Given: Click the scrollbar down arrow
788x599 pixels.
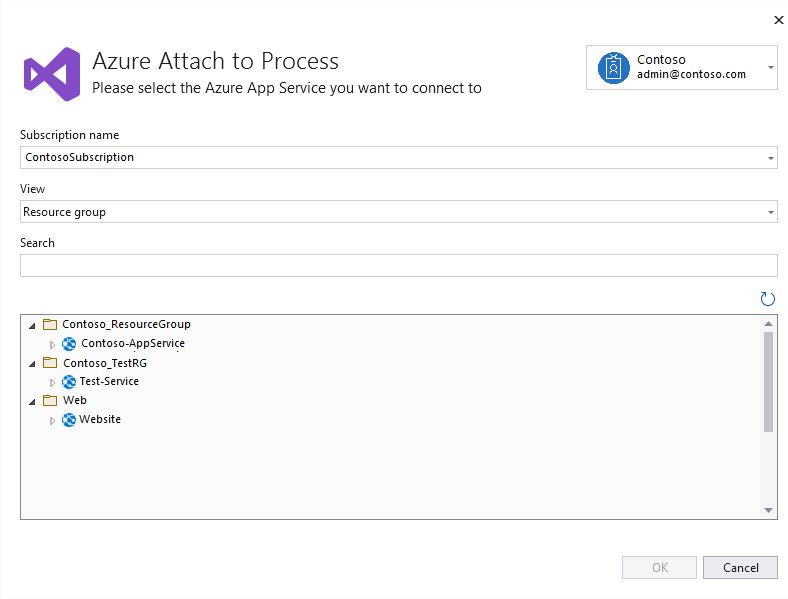Looking at the screenshot, I should coord(768,510).
